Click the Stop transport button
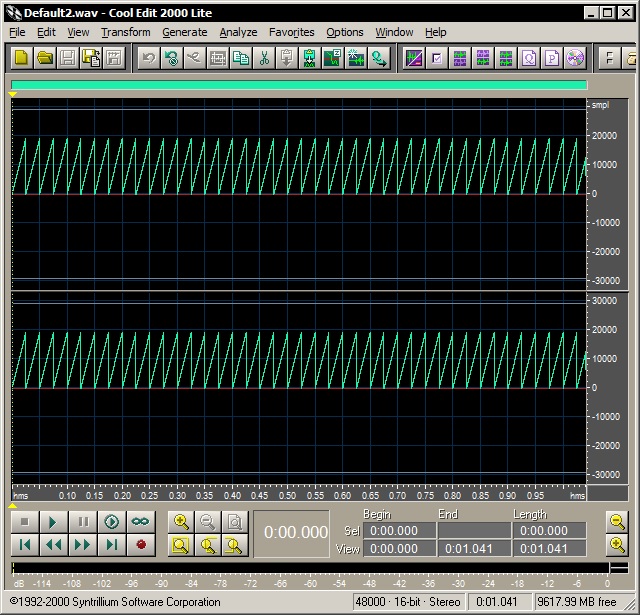 coord(25,521)
